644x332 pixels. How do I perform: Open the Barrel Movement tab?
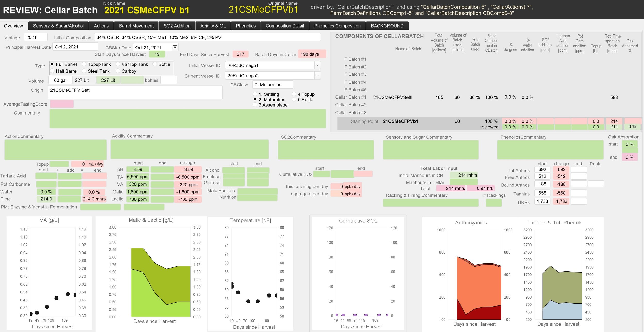click(136, 26)
